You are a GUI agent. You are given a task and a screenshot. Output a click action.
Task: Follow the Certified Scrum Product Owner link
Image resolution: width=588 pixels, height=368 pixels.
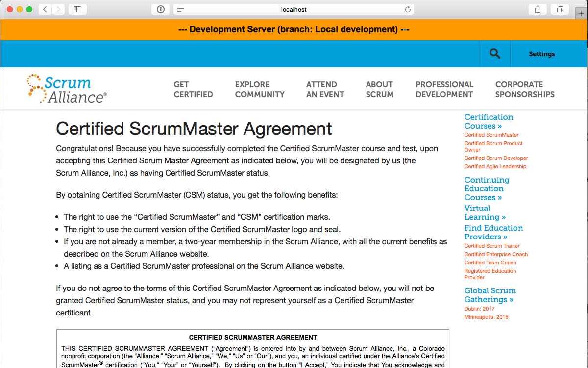point(493,146)
